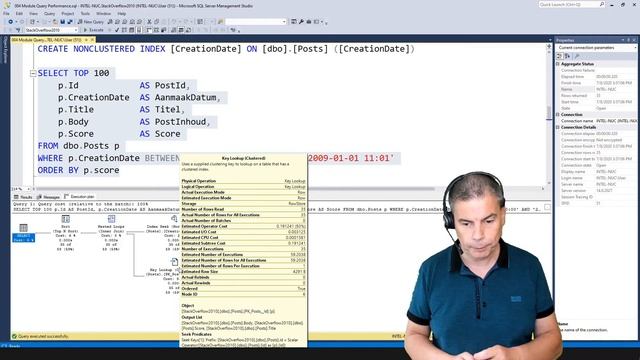Click the Quick Launch search field
This screenshot has height=360, width=640.
pyautogui.click(x=571, y=4)
